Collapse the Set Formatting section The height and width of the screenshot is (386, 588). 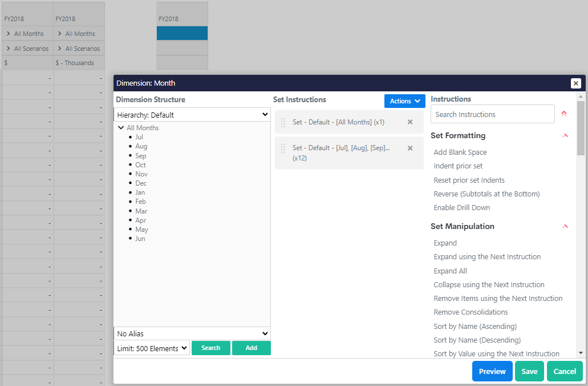pyautogui.click(x=565, y=136)
